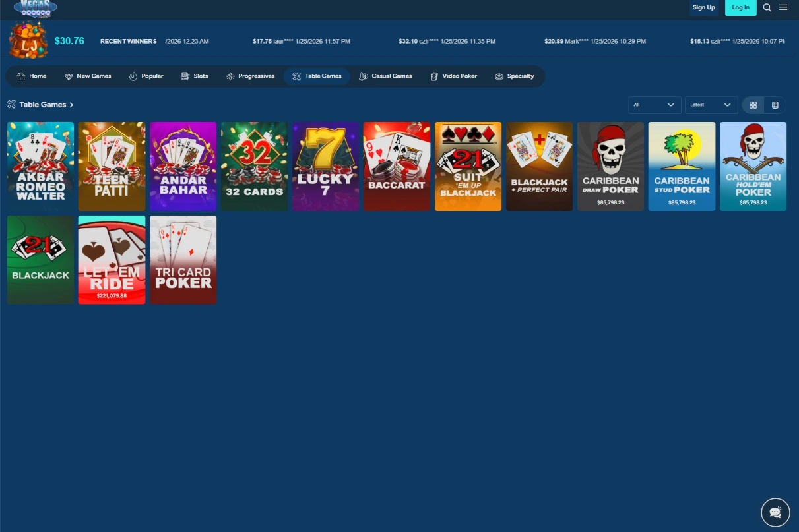Launch the Lucky 7 game
This screenshot has width=799, height=532.
pyautogui.click(x=325, y=166)
